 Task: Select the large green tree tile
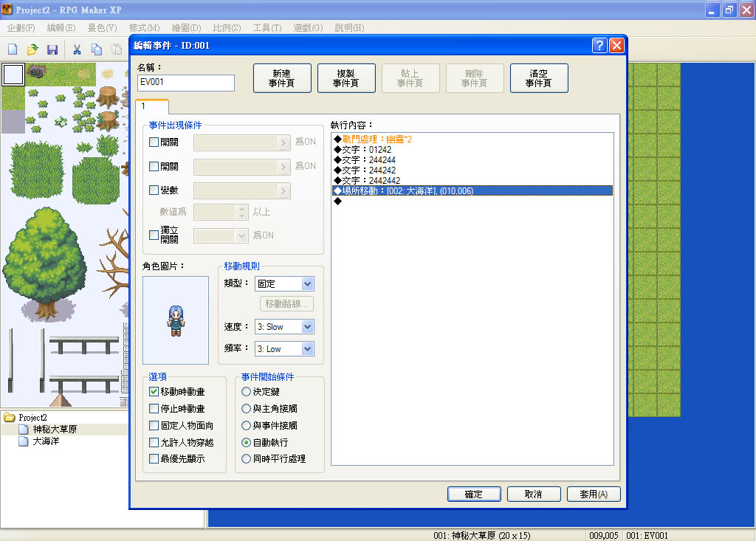45,264
